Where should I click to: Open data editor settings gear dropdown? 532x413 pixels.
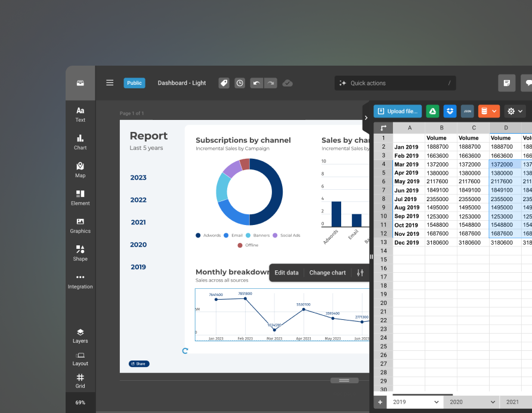point(515,111)
